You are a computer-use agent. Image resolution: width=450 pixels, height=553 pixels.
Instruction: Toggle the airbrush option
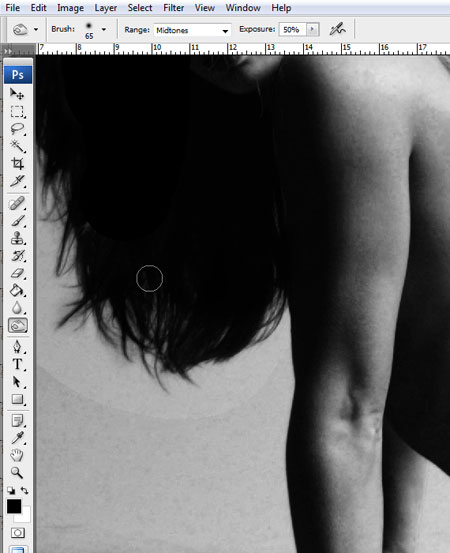(x=338, y=29)
